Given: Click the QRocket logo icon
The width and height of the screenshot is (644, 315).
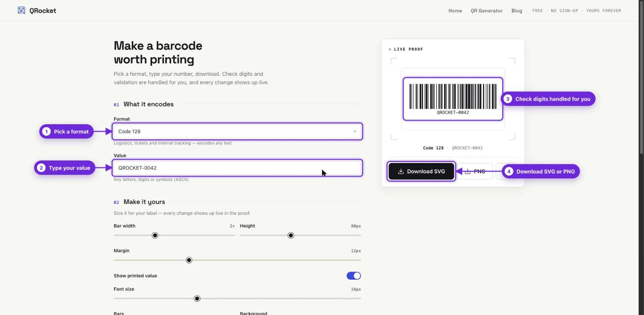Looking at the screenshot, I should 21,11.
